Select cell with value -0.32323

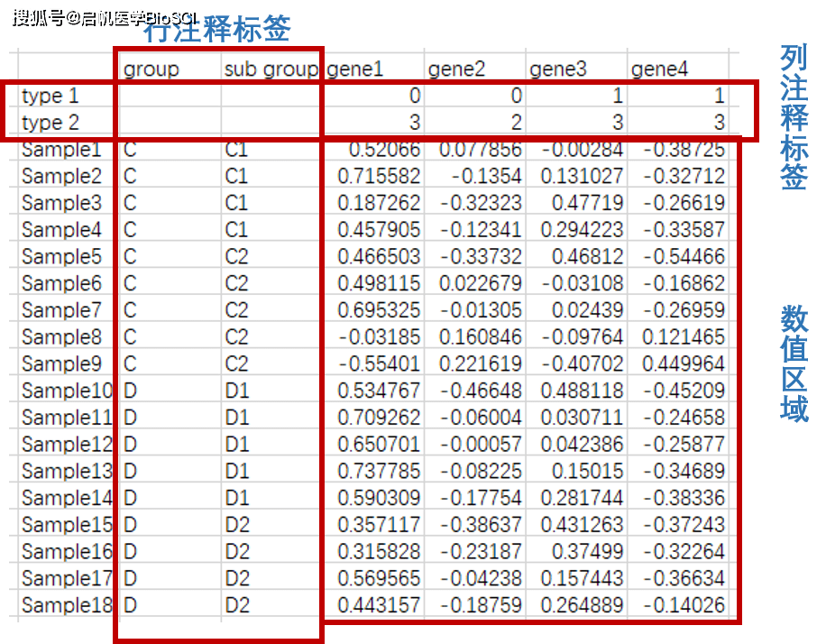pos(481,203)
